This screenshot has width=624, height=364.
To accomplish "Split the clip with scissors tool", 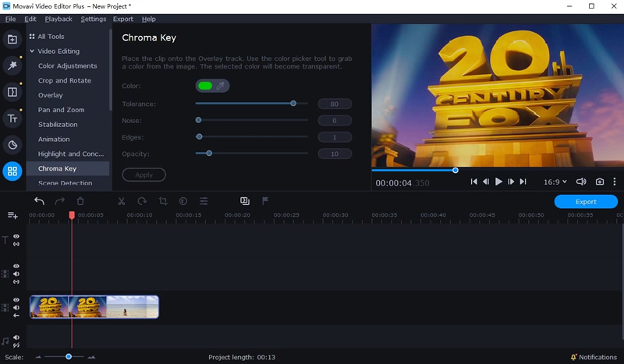I will click(x=122, y=201).
